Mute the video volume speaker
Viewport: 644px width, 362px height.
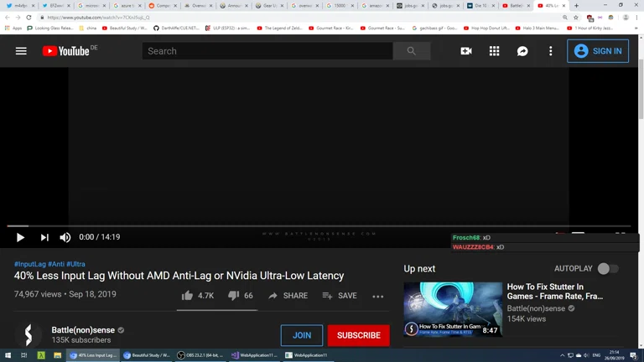coord(65,237)
